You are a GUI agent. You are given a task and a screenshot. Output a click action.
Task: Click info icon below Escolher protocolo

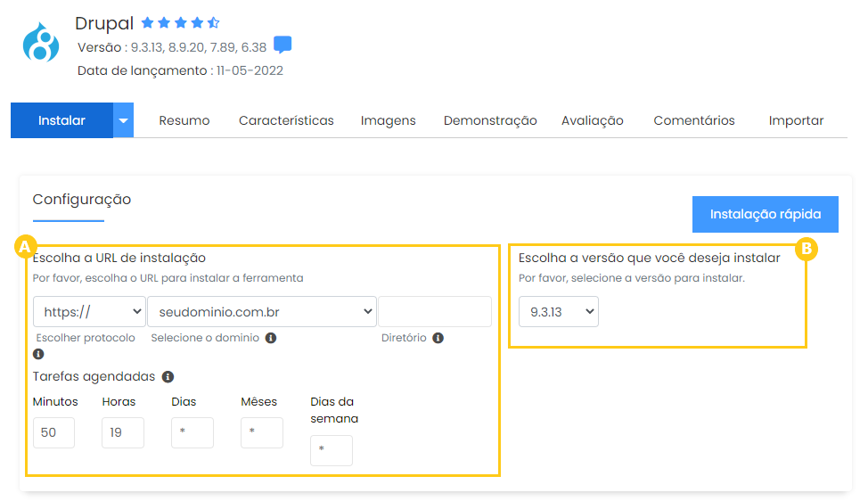pos(38,354)
